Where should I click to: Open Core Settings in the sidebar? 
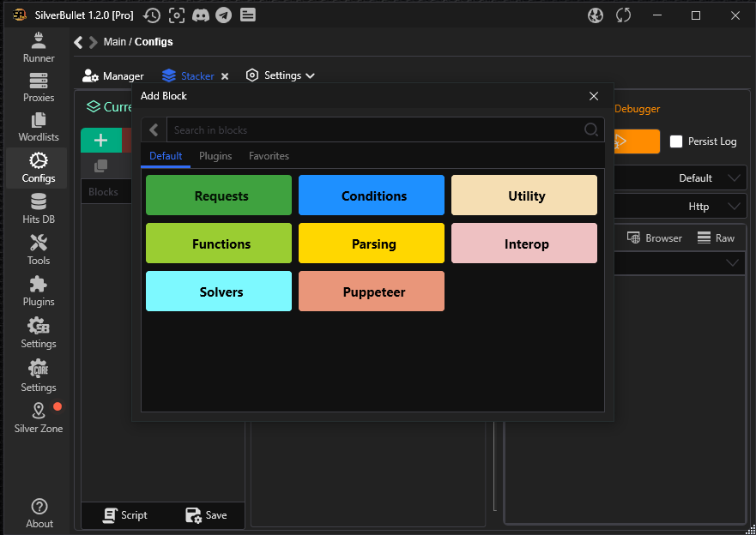click(x=39, y=376)
